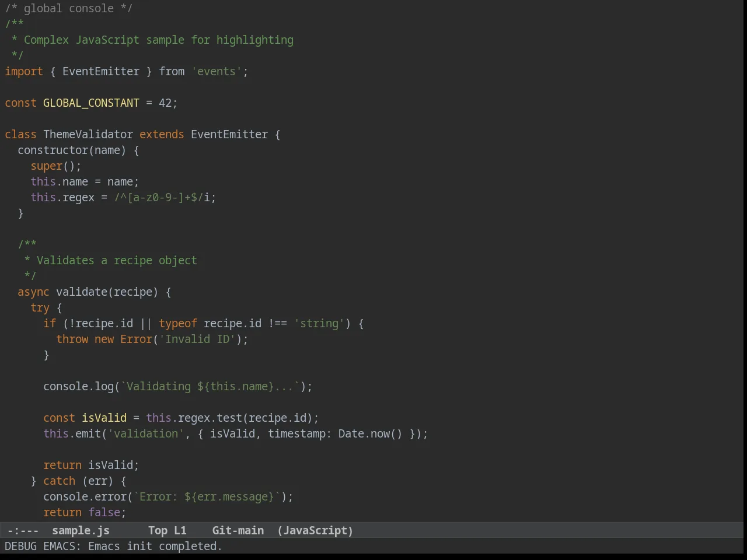Click the sample.js buffer name in mode line
Viewport: 747px width, 560px height.
[81, 530]
